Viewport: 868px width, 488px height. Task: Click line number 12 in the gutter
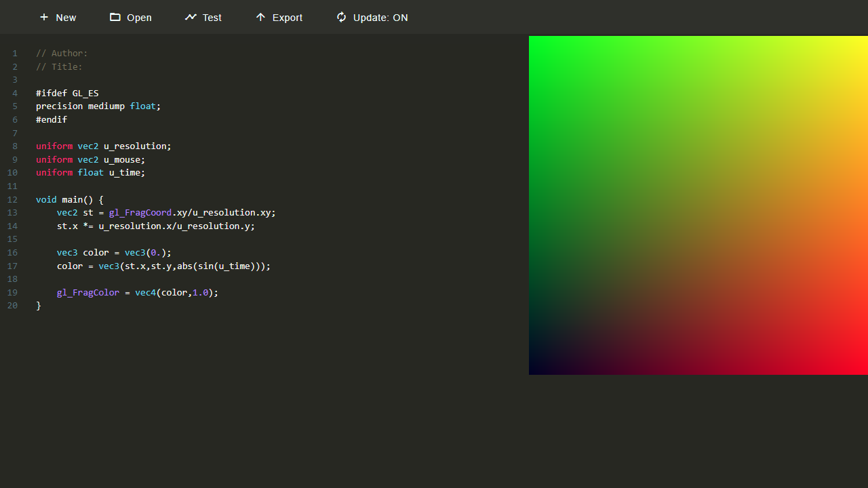(x=12, y=200)
